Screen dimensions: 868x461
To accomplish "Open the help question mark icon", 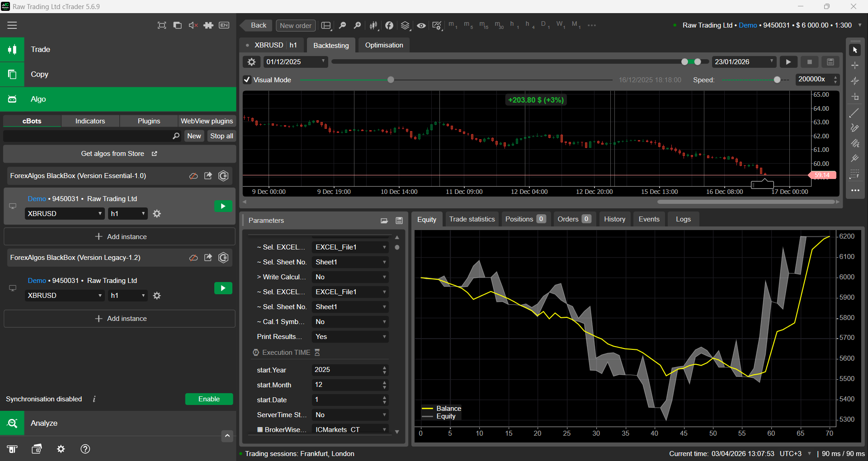I will click(85, 449).
